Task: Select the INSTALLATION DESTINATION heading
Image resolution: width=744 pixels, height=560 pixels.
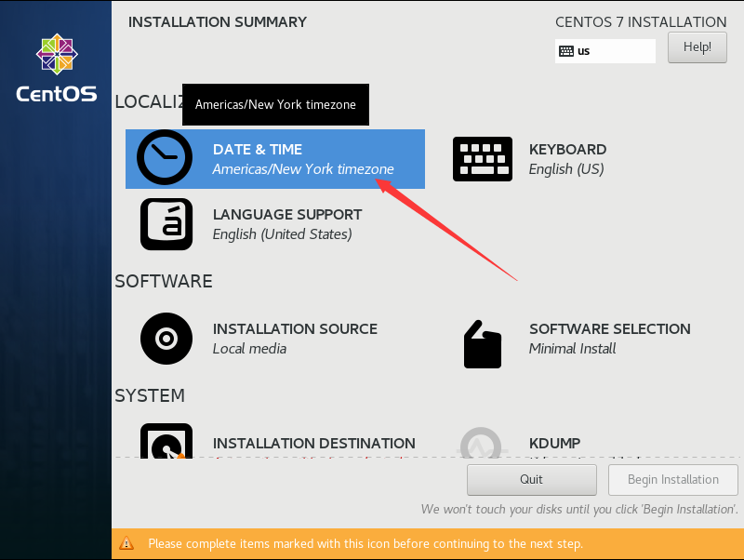Action: 314,443
